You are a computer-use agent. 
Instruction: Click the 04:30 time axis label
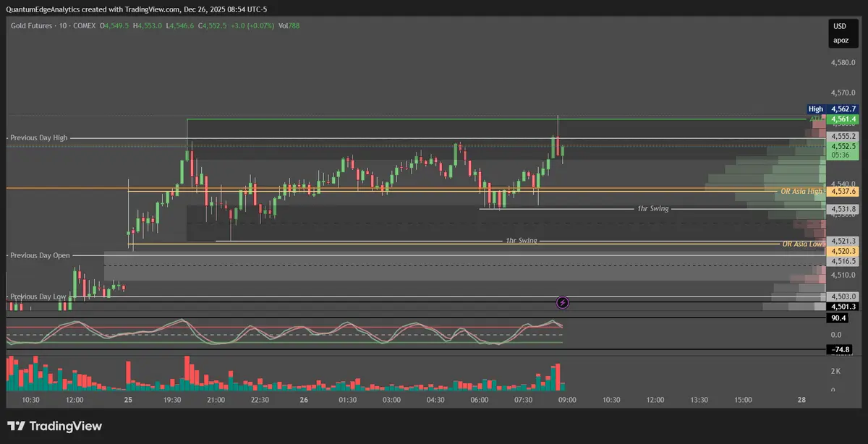(x=435, y=400)
